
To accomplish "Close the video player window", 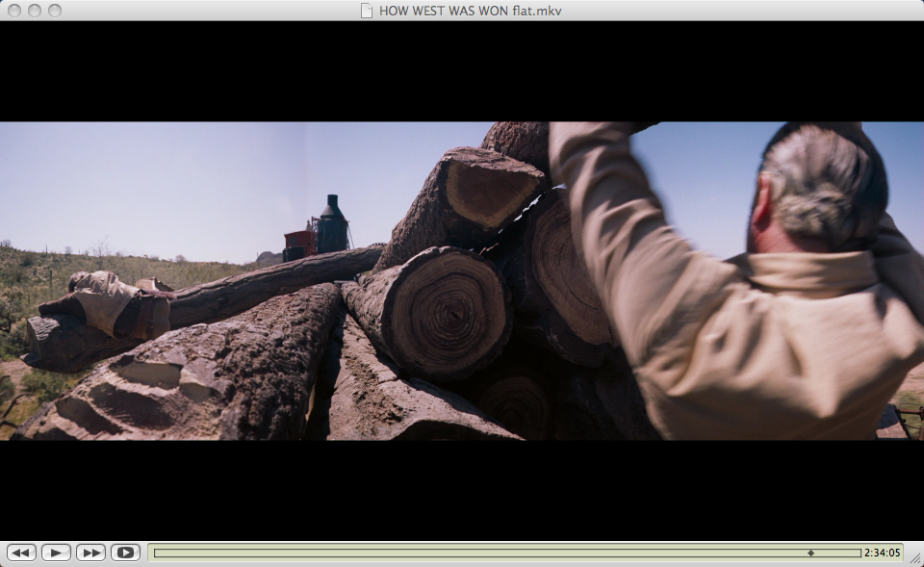I will coord(14,11).
